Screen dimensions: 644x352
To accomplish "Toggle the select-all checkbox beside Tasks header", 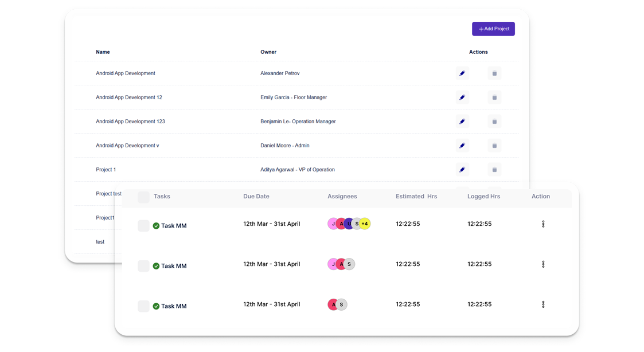I will [143, 197].
